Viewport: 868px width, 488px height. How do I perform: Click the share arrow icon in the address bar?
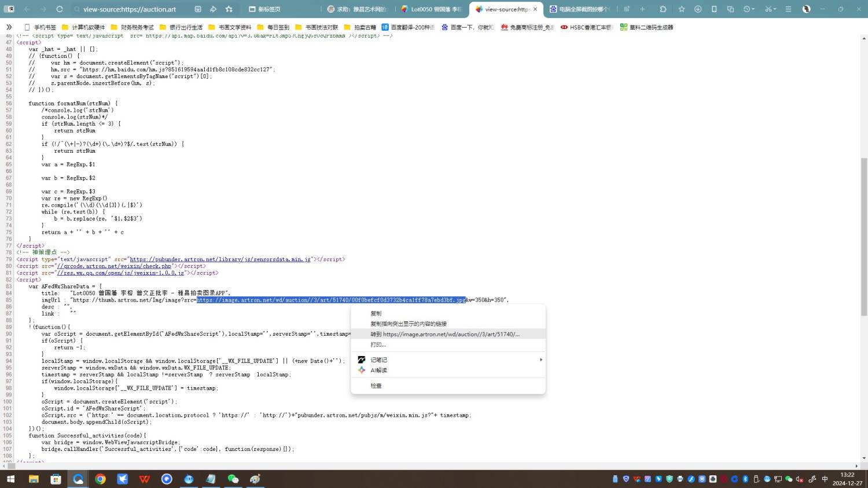click(214, 9)
